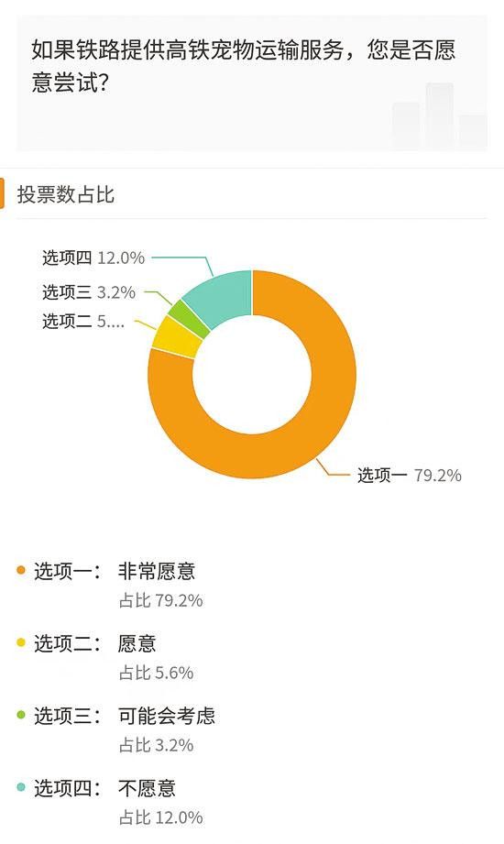Click the 占比 79.2% percentage text
Screen dimensions: 504x844
(160, 600)
